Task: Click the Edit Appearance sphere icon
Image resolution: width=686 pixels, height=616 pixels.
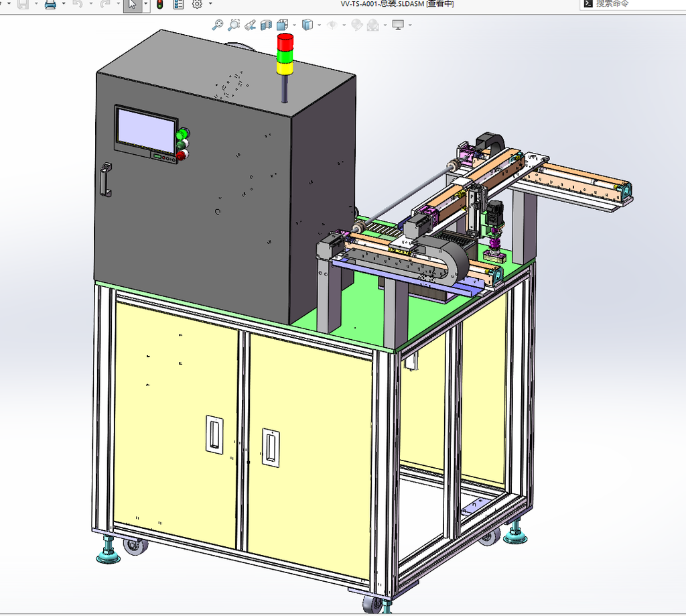Action: coord(357,25)
